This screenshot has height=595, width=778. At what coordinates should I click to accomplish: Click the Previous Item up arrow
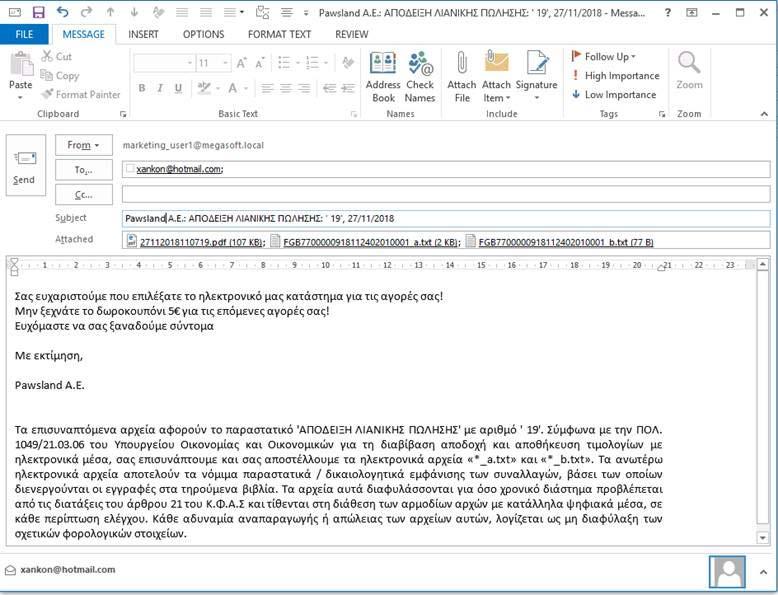(110, 12)
